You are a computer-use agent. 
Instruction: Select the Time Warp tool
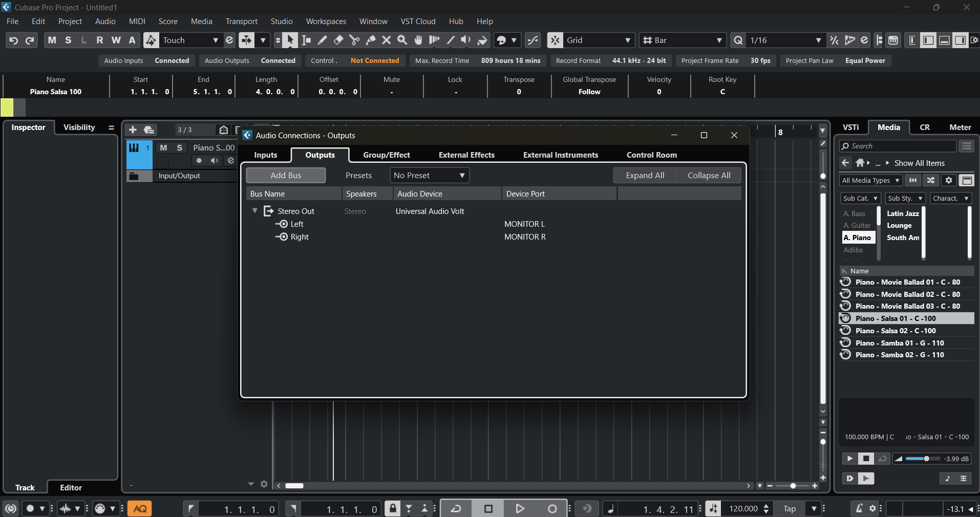(434, 40)
